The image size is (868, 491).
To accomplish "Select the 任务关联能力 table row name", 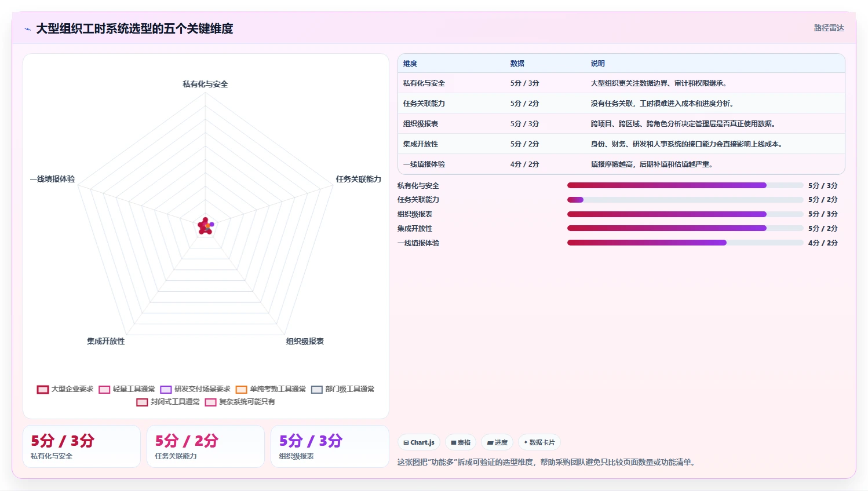I will click(x=424, y=104).
